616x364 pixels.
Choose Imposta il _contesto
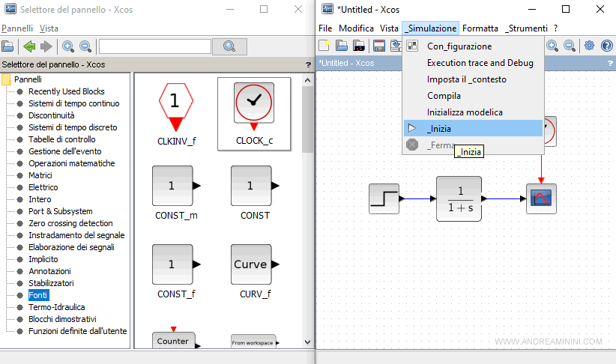[473, 79]
